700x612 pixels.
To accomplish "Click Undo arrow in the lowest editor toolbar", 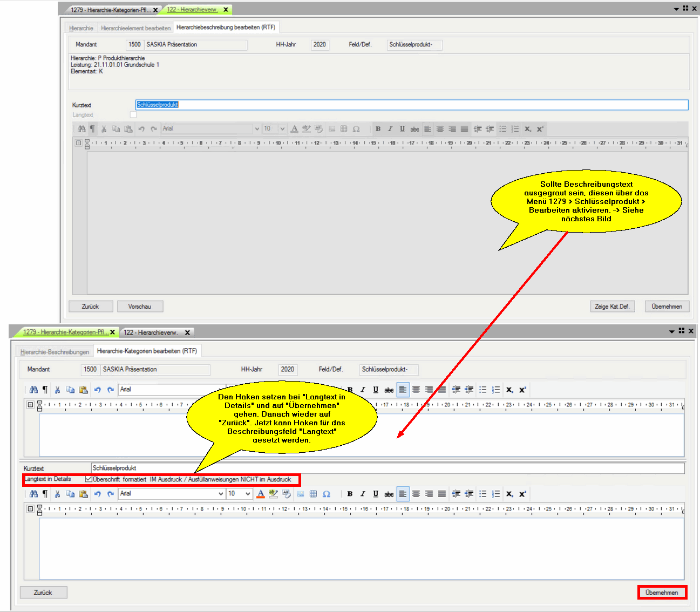I will pos(98,494).
